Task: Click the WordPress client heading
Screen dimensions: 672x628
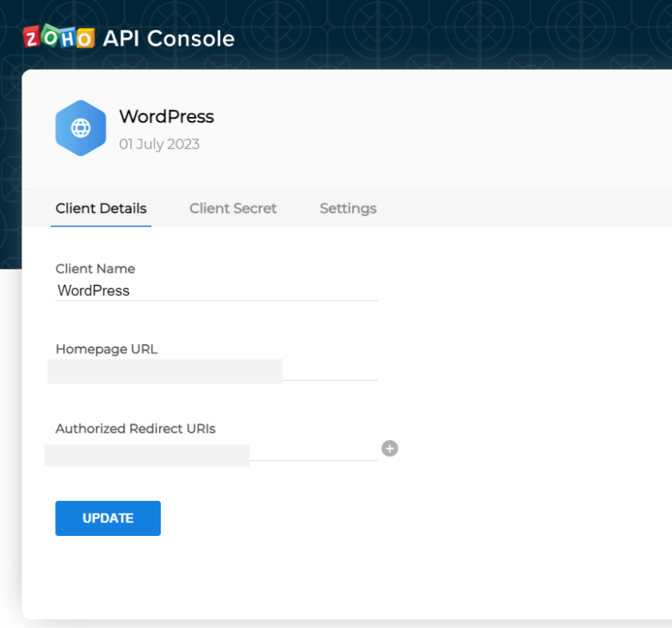Action: coord(166,117)
